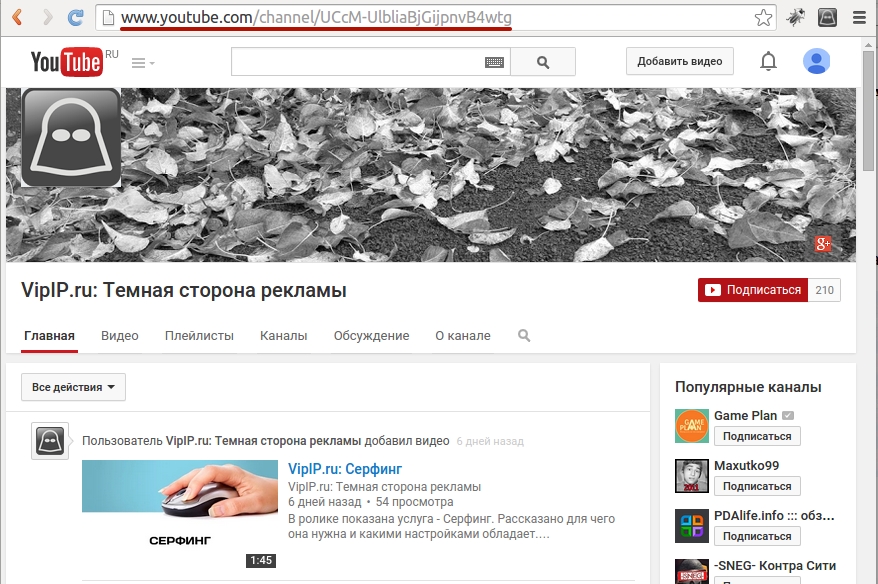Image resolution: width=878 pixels, height=584 pixels.
Task: Open the Game Plan channel name
Action: pyautogui.click(x=745, y=415)
